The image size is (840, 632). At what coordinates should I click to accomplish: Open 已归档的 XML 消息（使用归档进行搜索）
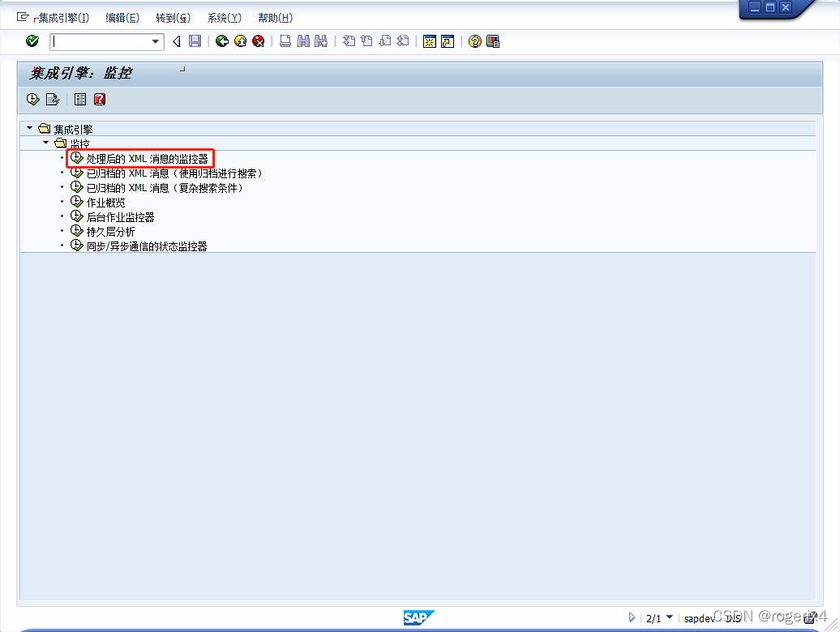click(174, 173)
